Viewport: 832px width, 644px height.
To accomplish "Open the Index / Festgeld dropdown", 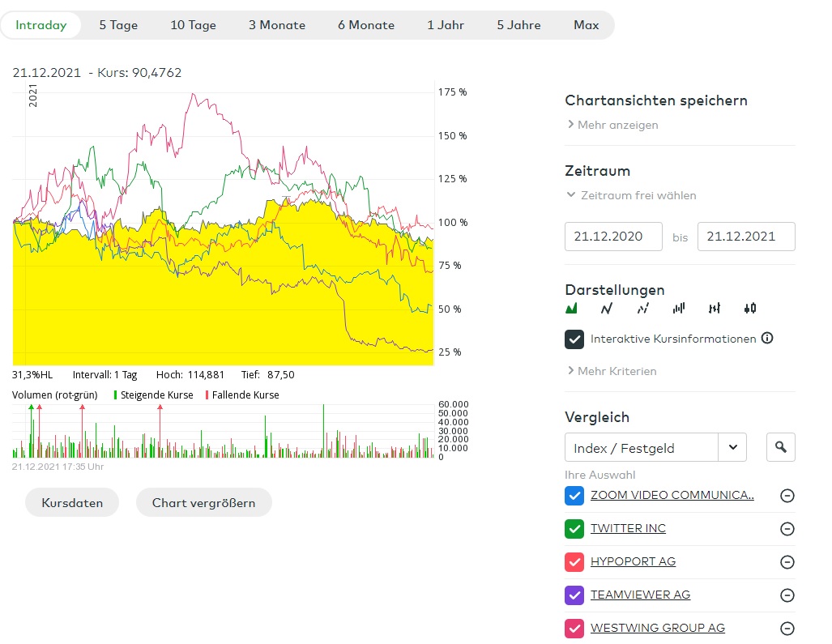I will click(733, 446).
